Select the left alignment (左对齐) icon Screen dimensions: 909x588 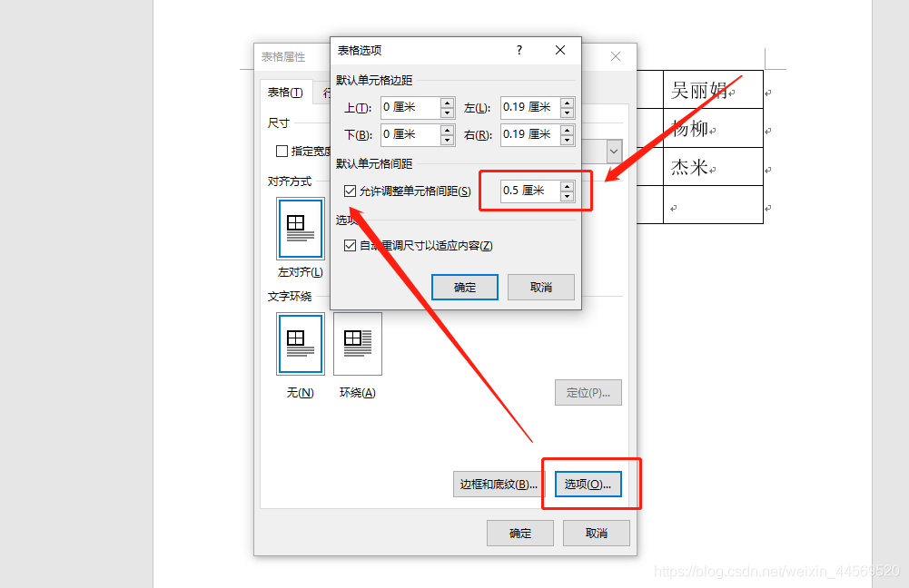301,229
